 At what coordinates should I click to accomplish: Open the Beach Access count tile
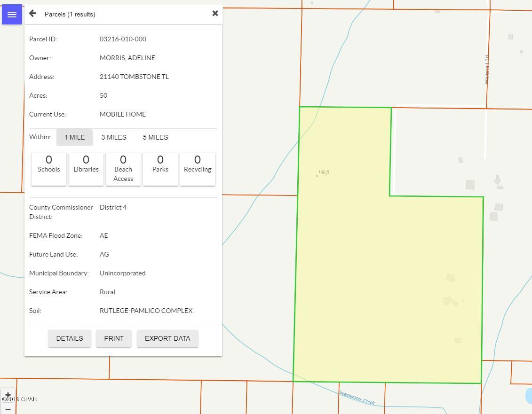123,168
